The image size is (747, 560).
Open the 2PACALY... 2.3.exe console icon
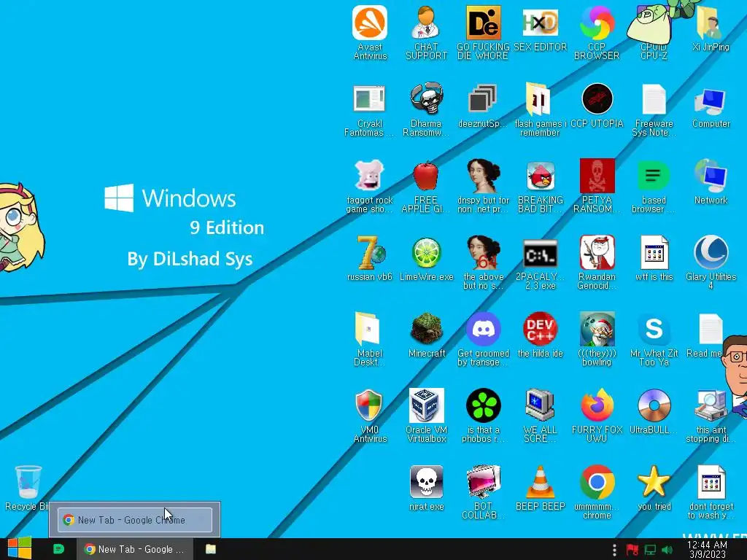coord(541,253)
